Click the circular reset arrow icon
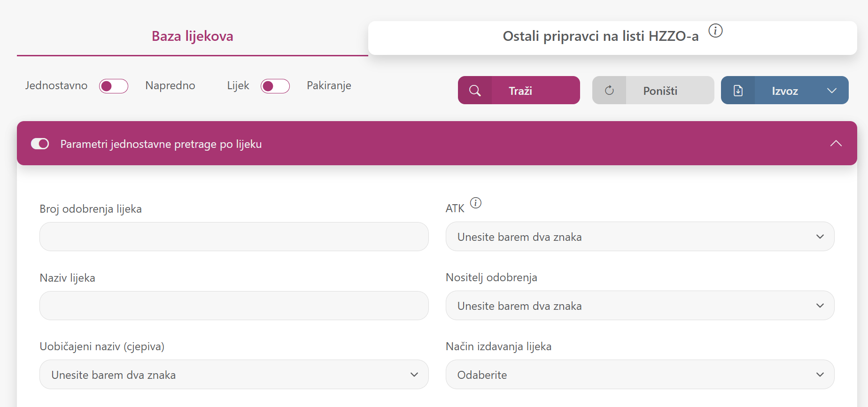The height and width of the screenshot is (407, 868). [609, 91]
